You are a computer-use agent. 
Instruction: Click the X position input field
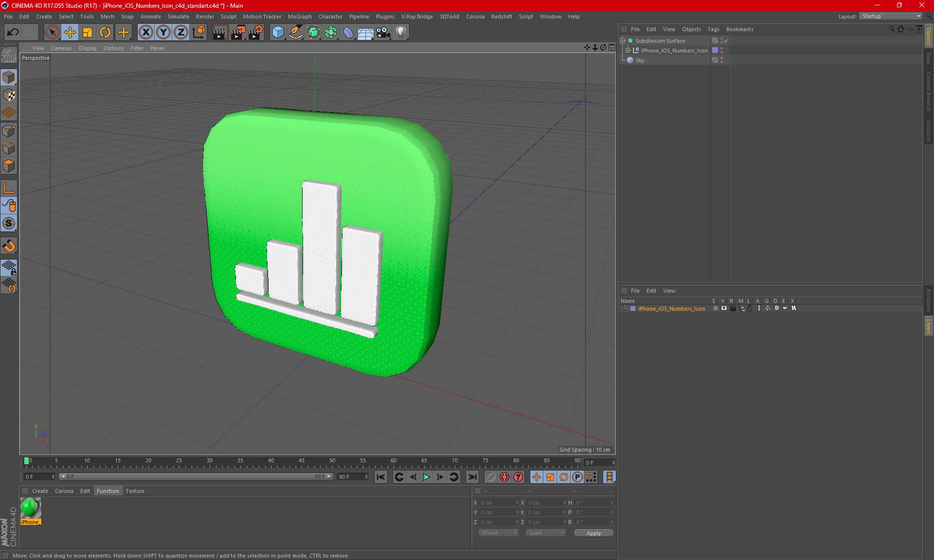[499, 503]
